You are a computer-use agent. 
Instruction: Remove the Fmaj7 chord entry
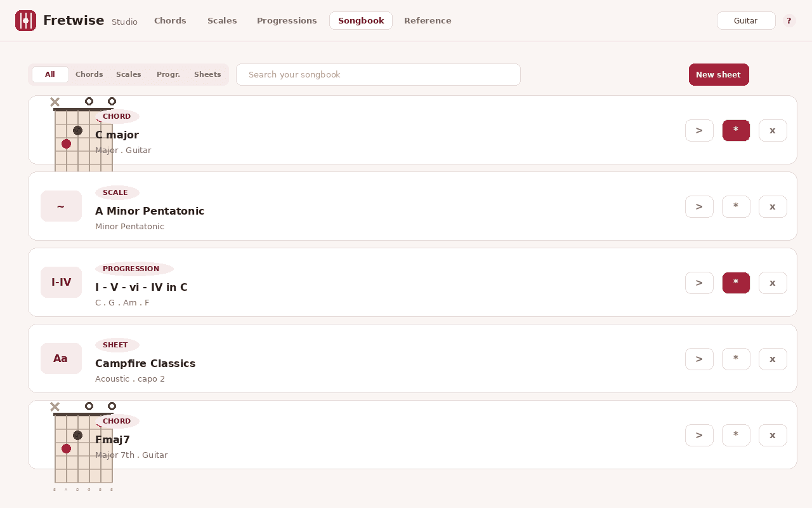(773, 435)
